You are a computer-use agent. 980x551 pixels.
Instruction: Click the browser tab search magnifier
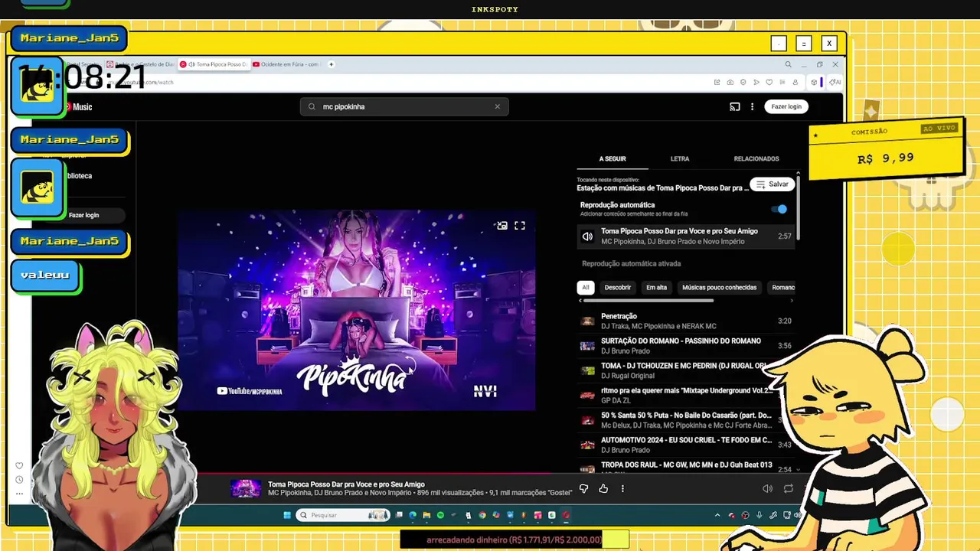point(788,64)
